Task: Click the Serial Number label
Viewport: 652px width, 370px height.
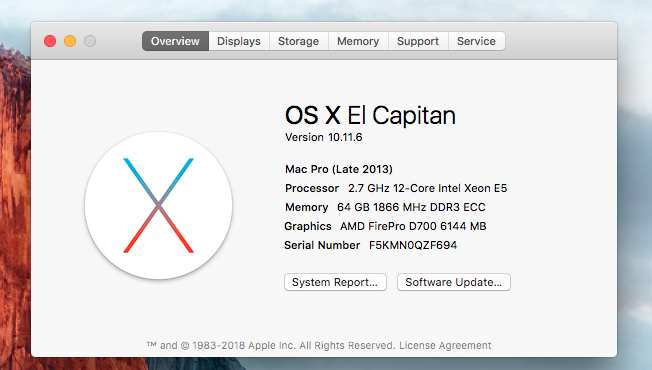Action: pyautogui.click(x=322, y=245)
